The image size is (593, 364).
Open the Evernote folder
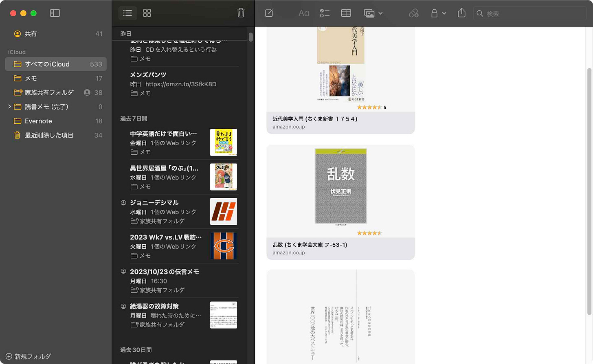point(56,121)
